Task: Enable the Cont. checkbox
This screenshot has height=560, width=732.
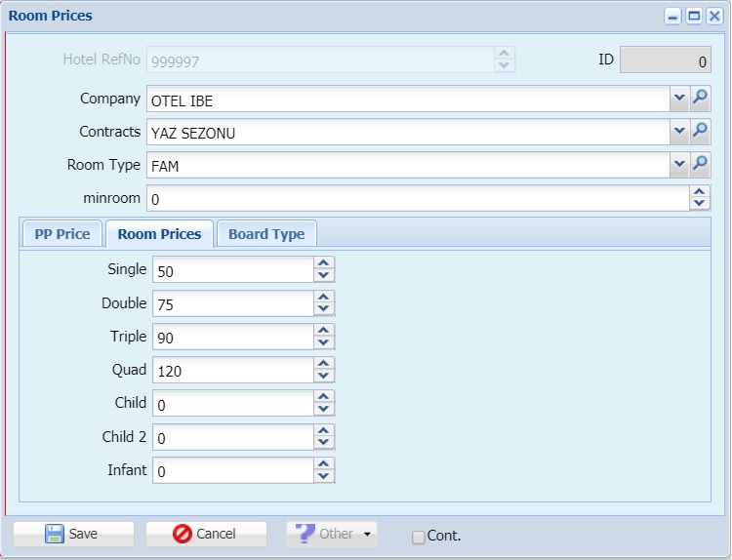Action: click(419, 538)
